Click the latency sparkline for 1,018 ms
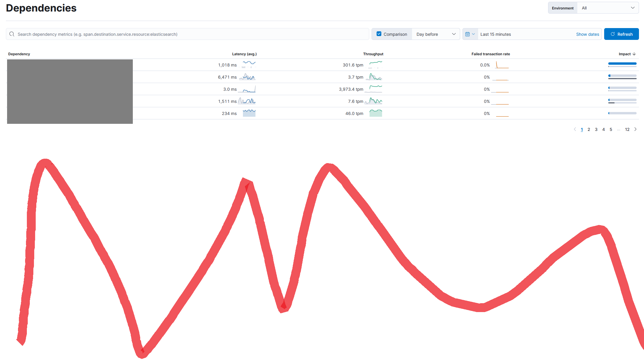 tap(249, 65)
